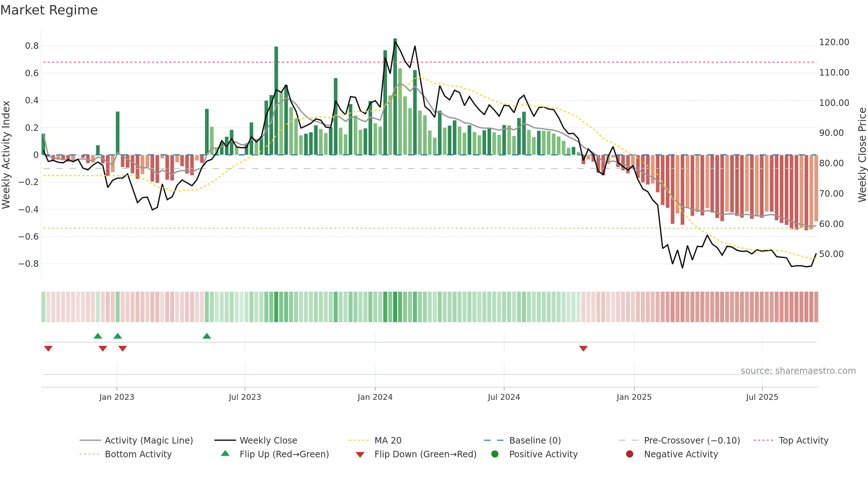Click the Jul 2023 x-axis label
This screenshot has width=868, height=488.
(x=245, y=397)
